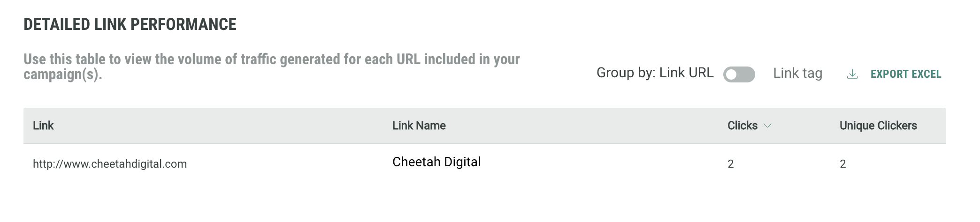Screen dimensions: 980x222
Task: Click the Unique Clickers value 2 cell
Action: (842, 164)
